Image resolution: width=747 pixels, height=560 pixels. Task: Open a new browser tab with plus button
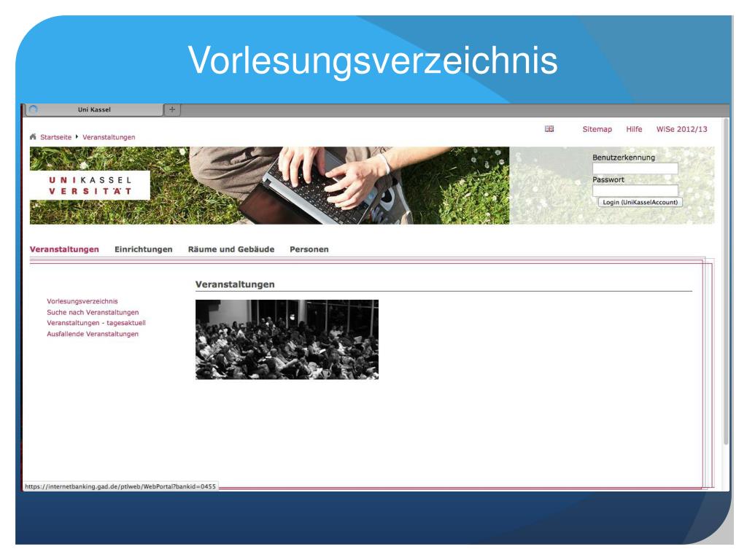point(172,109)
